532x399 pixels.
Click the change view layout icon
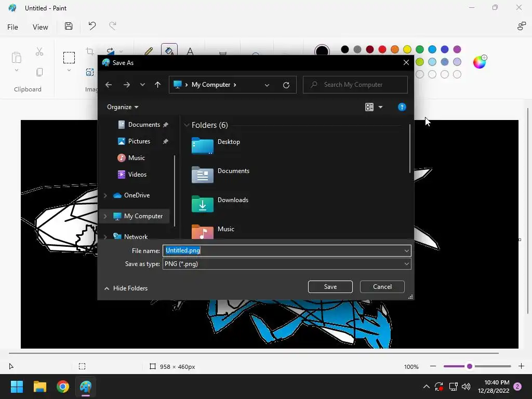[369, 107]
